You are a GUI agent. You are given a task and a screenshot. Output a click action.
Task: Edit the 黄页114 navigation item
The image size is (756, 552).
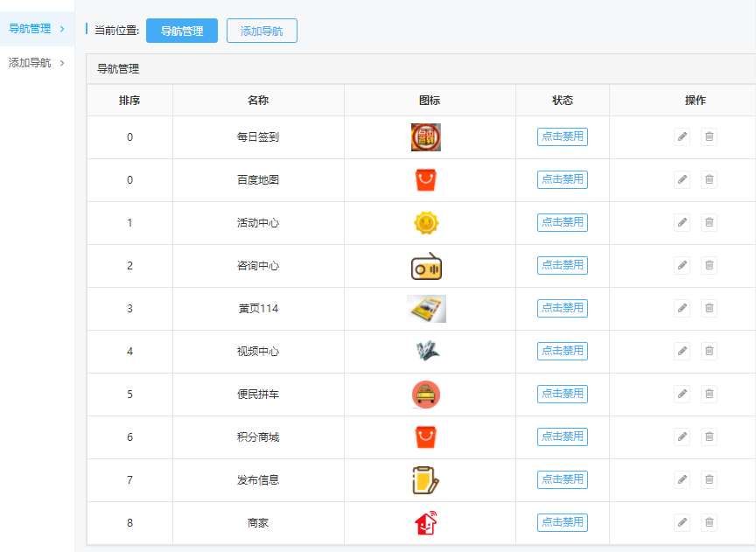682,309
